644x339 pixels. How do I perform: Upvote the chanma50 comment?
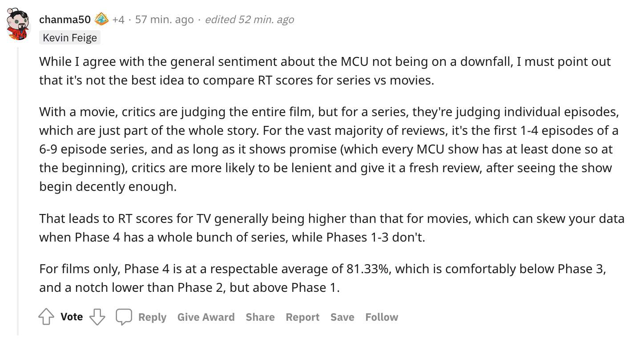(x=45, y=317)
